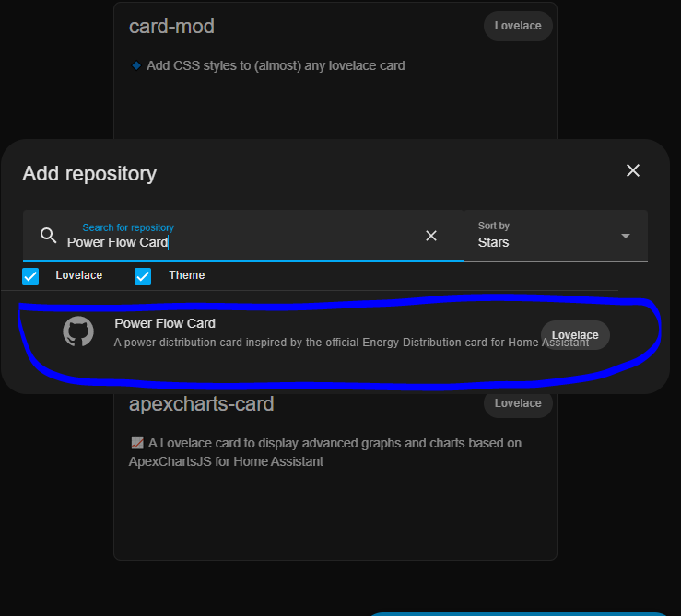Click the Sort by dropdown arrow
The width and height of the screenshot is (681, 616).
(626, 236)
